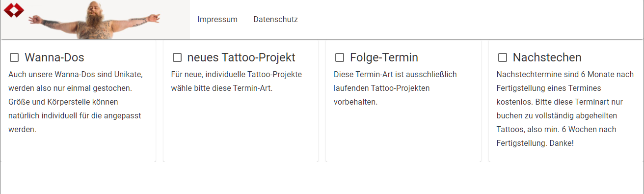Click the neues Tattoo-Projekt heading text
Screen dimensions: 644x194
[241, 57]
